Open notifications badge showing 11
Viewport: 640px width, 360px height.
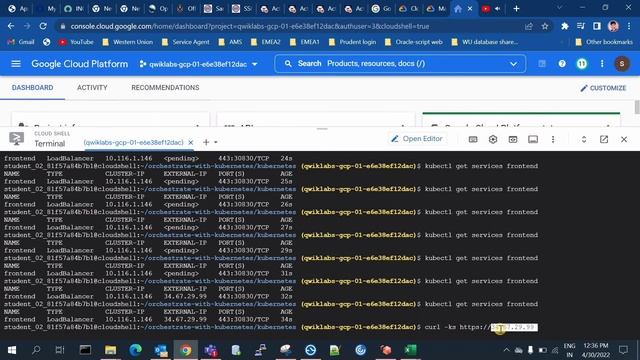(x=582, y=64)
